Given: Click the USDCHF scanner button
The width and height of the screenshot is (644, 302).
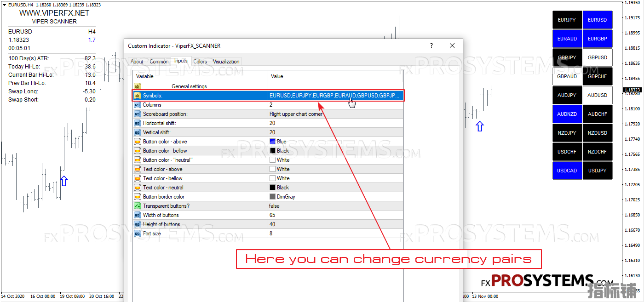Looking at the screenshot, I should 567,152.
